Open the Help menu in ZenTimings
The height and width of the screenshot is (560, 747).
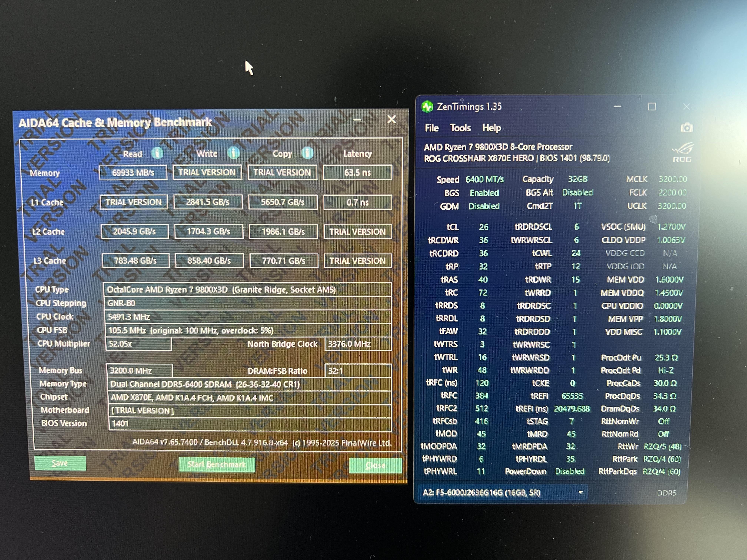coord(492,128)
